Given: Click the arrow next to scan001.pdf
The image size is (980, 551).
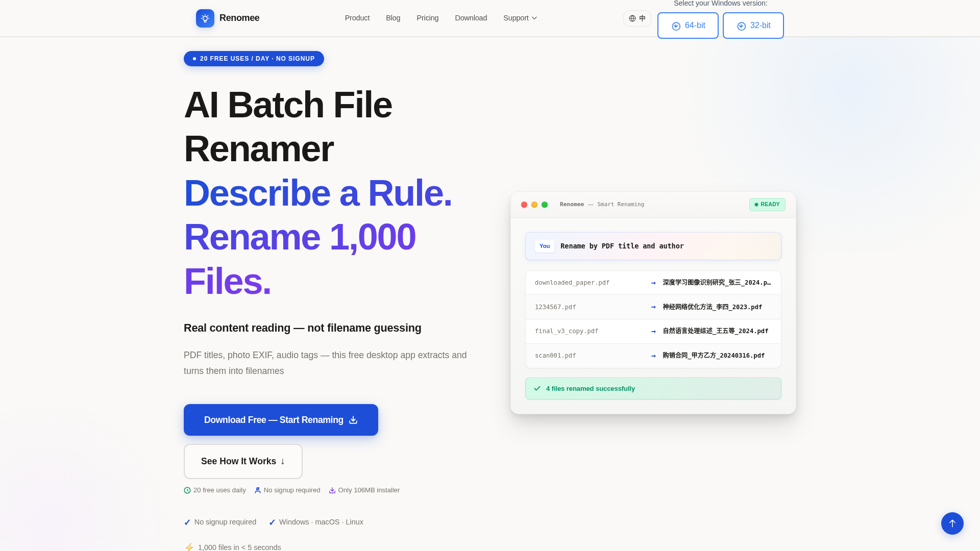Looking at the screenshot, I should pyautogui.click(x=653, y=356).
